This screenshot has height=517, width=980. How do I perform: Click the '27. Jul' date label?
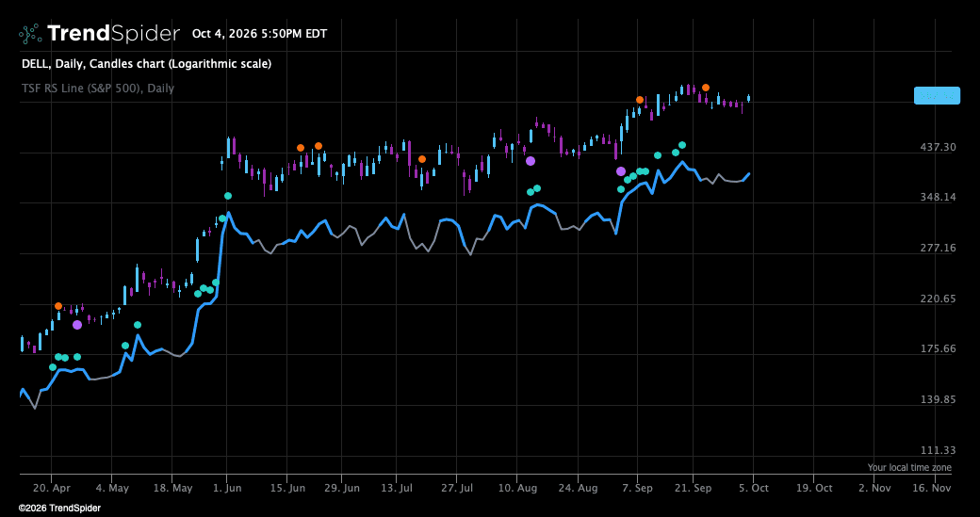pyautogui.click(x=458, y=487)
